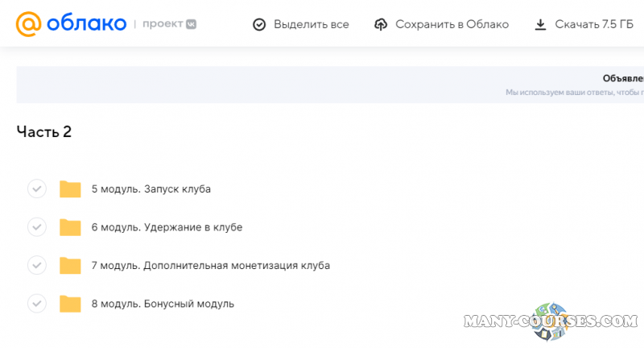Open the 7 модуль folder icon
The height and width of the screenshot is (348, 644).
71,266
